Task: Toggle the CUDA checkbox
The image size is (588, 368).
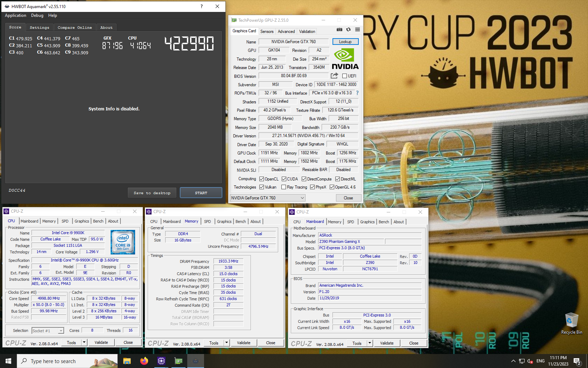Action: 284,179
